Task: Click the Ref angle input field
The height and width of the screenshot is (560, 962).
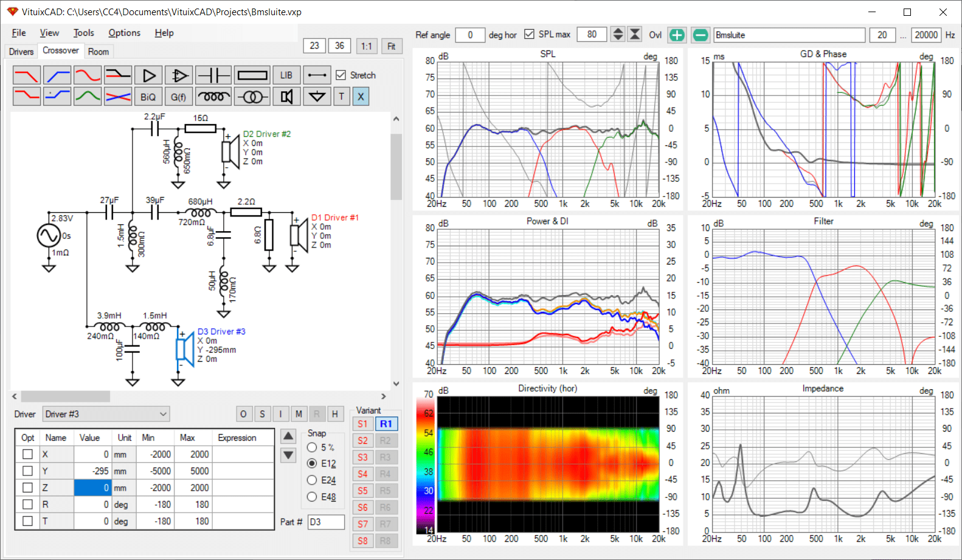Action: (x=470, y=35)
